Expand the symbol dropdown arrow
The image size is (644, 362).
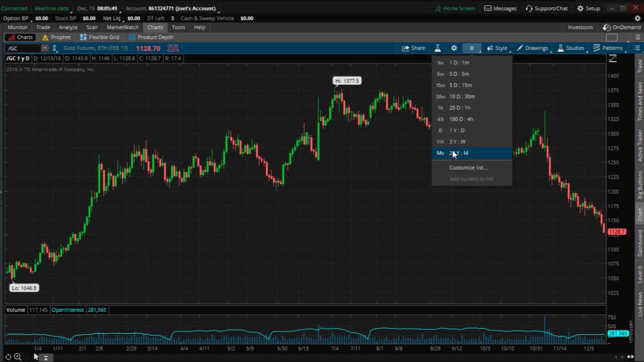pyautogui.click(x=45, y=48)
